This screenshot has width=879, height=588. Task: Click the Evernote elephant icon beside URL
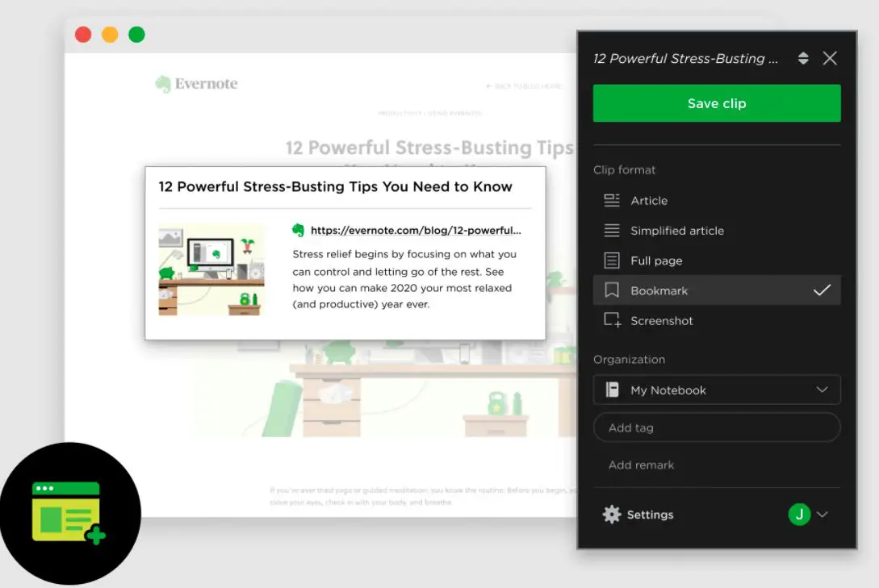(x=298, y=230)
